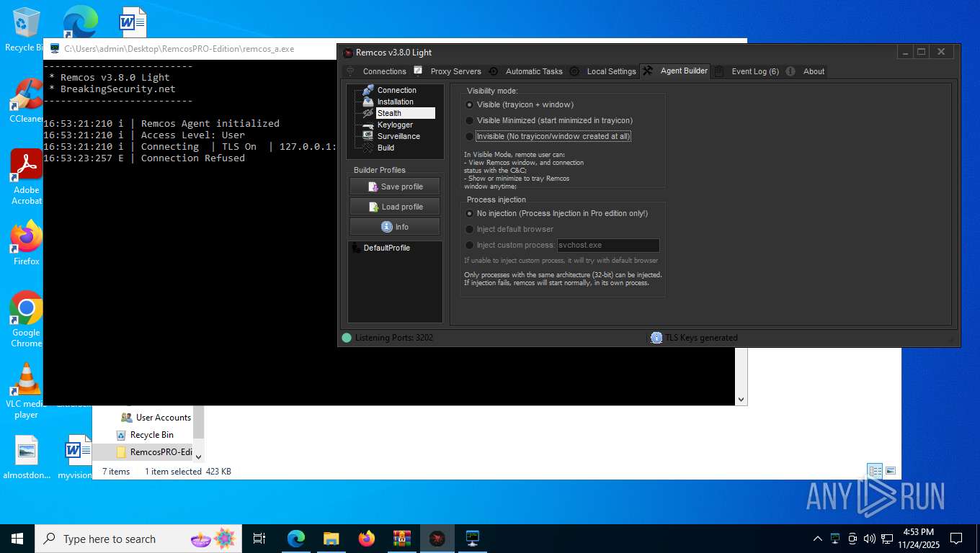The image size is (980, 553).
Task: Open Task View from the taskbar
Action: click(260, 539)
